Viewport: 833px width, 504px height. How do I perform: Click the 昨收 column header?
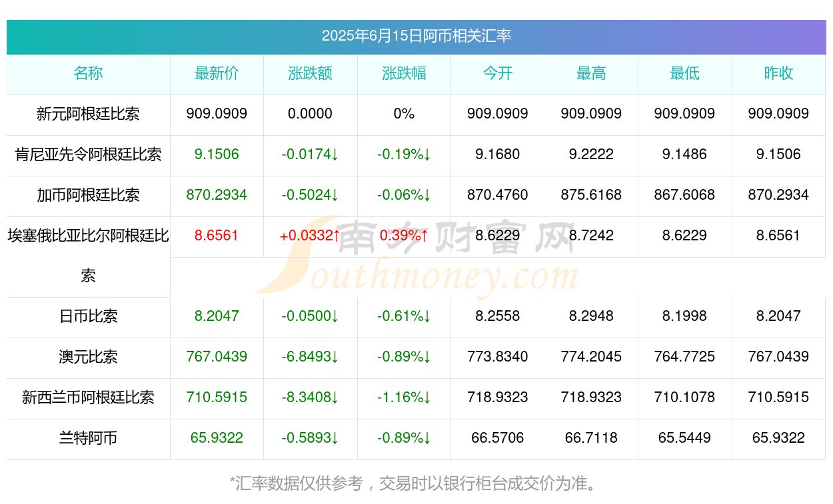click(x=778, y=73)
